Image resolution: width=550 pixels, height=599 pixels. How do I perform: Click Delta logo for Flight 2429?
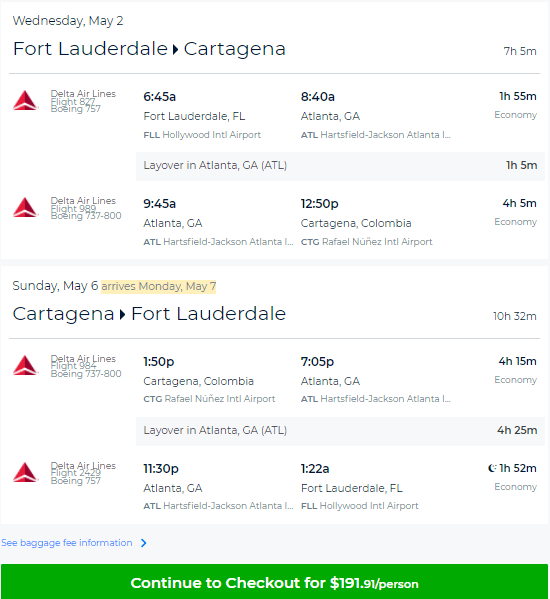click(x=26, y=473)
